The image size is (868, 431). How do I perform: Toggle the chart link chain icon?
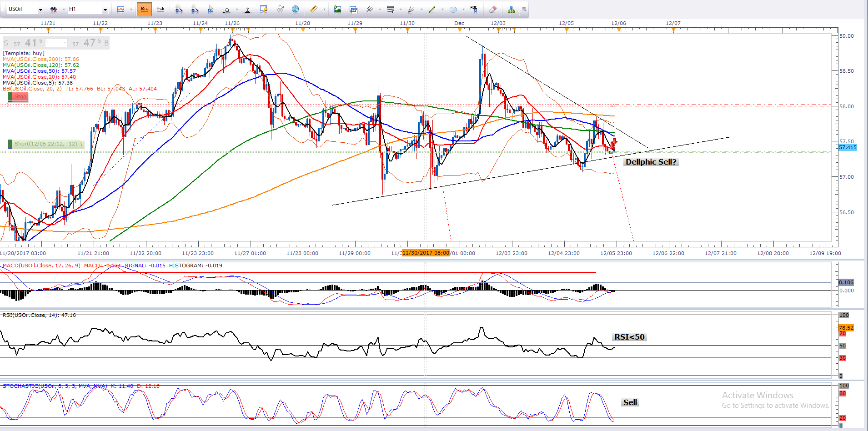point(54,9)
